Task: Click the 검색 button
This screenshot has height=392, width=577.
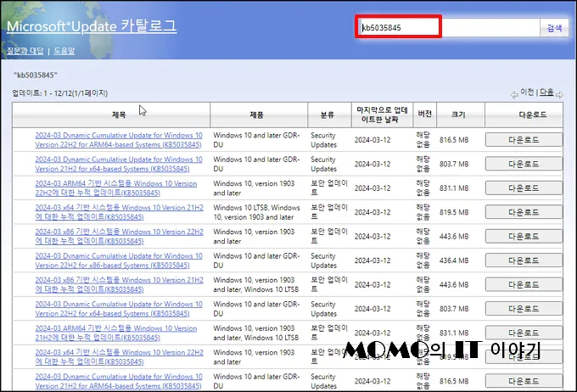Action: [554, 28]
